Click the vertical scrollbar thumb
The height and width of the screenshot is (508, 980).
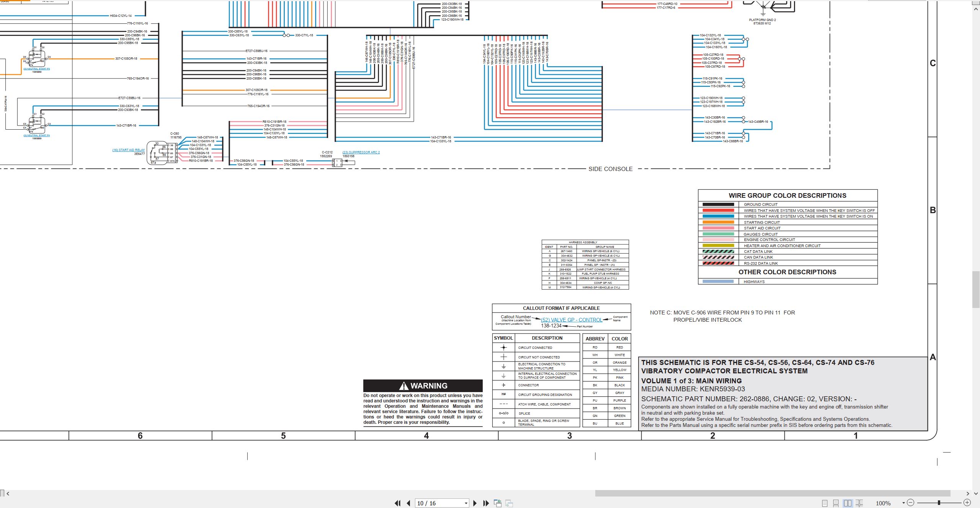click(976, 290)
